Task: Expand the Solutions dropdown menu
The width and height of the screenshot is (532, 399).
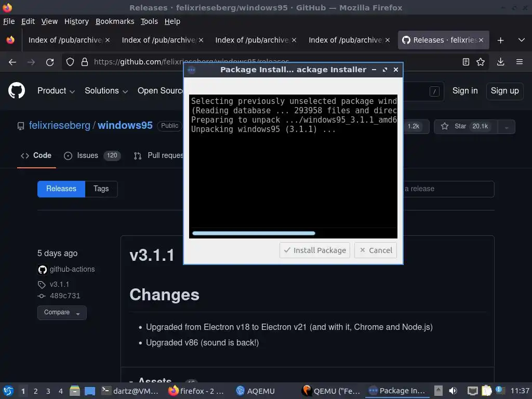Action: coord(106,91)
